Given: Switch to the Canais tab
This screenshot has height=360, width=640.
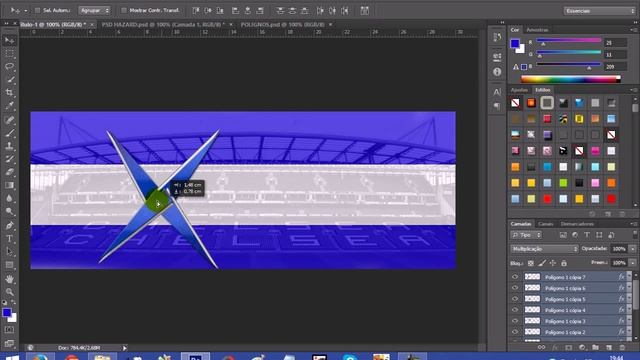Looking at the screenshot, I should pos(545,224).
